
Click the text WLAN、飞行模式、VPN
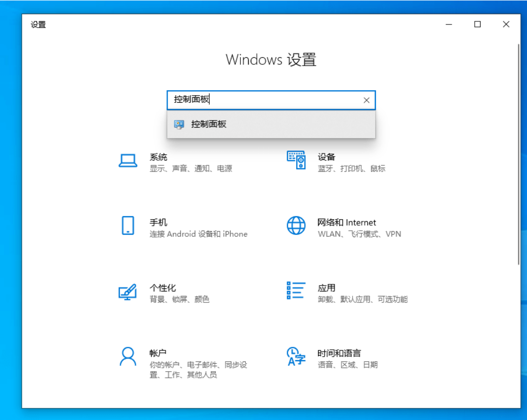pos(359,234)
